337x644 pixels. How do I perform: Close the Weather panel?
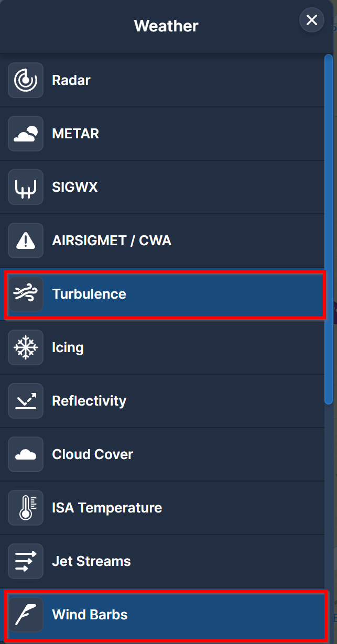coord(312,20)
